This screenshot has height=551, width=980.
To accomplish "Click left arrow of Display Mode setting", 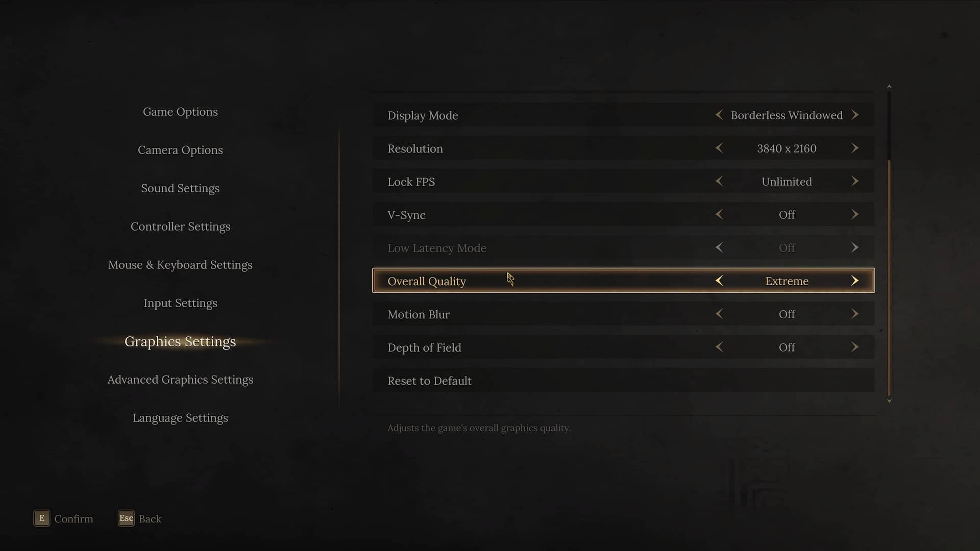I will tap(719, 115).
